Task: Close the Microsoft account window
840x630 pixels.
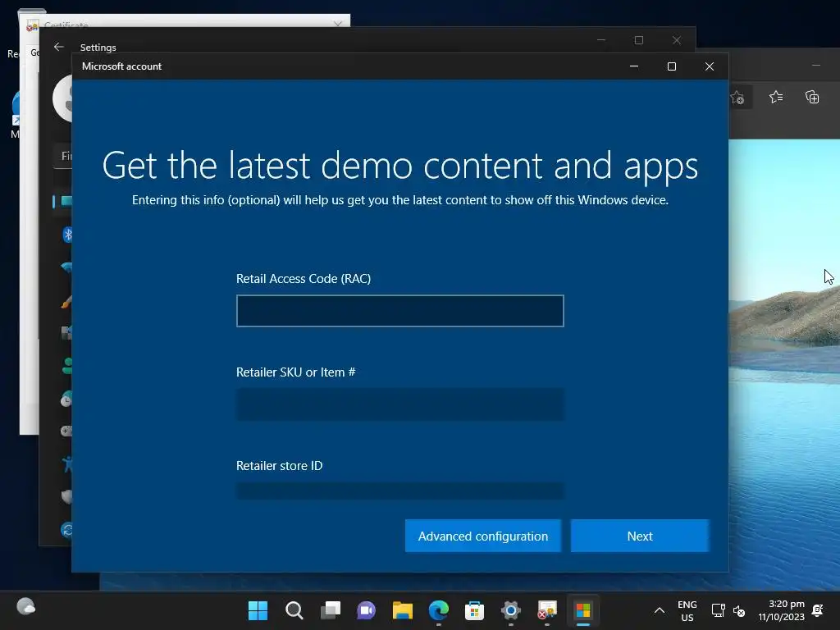Action: pyautogui.click(x=710, y=66)
